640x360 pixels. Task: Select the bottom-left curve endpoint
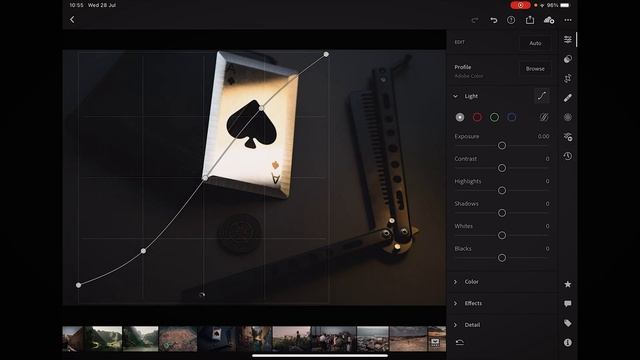pos(78,285)
